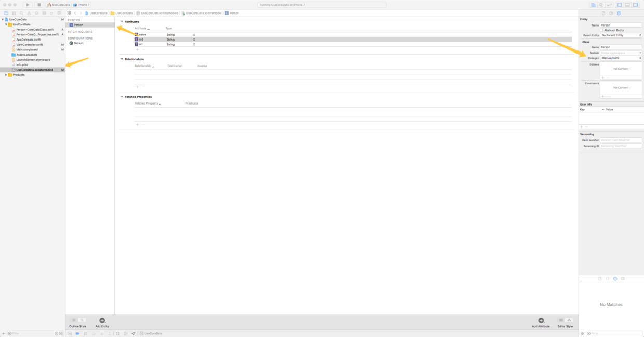Collapse the Relationships section
Screen dimensions: 644x337
click(x=122, y=59)
